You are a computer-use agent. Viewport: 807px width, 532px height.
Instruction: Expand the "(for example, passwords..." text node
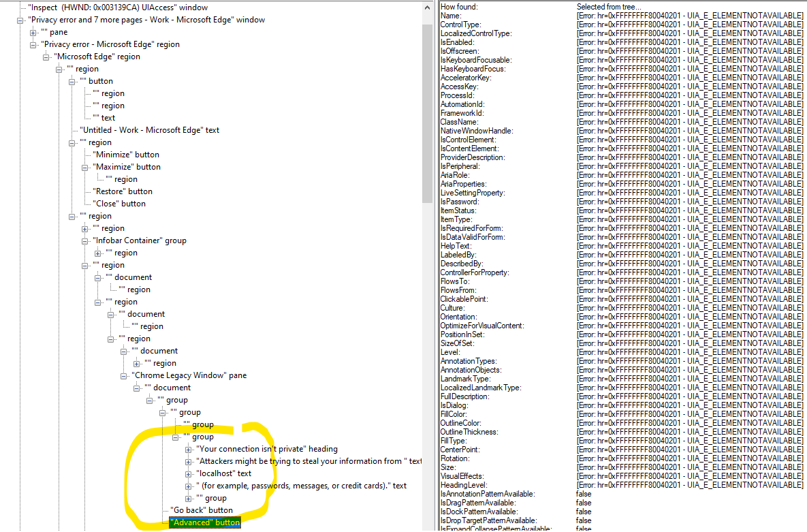(x=189, y=486)
